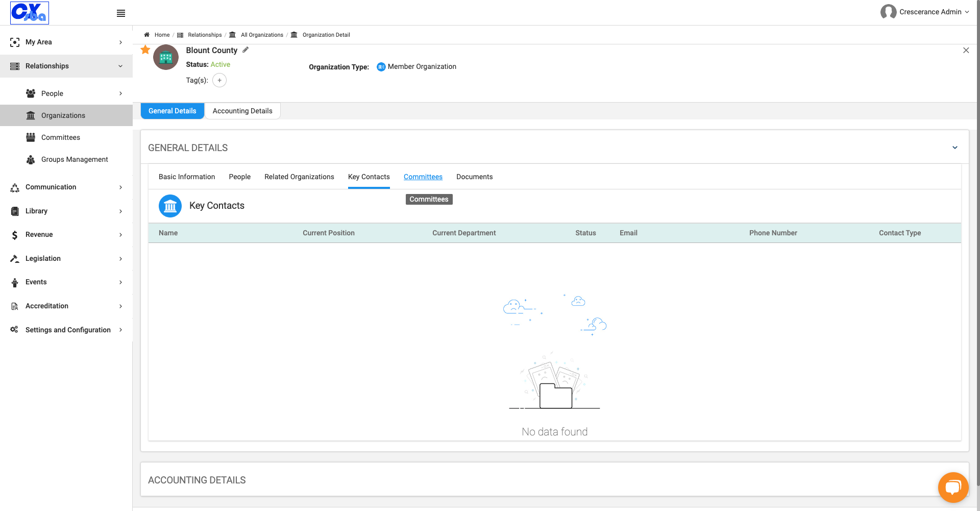
Task: Open the orange chat widget
Action: (953, 487)
